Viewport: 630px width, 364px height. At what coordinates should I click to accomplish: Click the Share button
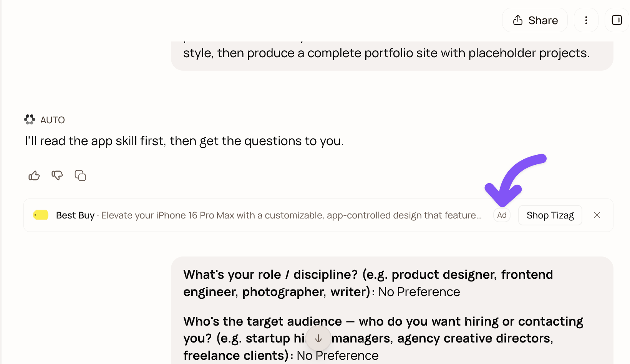pos(535,20)
